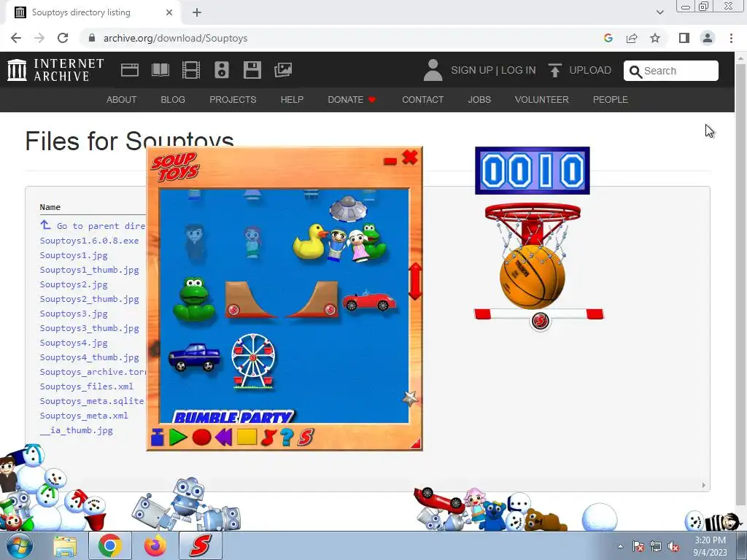
Task: Focus the Internet Archive Search field
Action: (671, 71)
